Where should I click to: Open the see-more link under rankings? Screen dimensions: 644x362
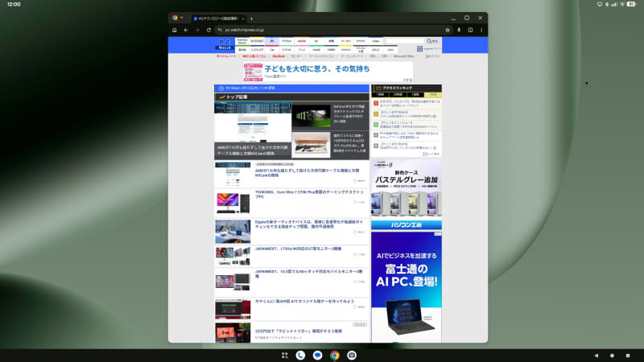point(431,154)
